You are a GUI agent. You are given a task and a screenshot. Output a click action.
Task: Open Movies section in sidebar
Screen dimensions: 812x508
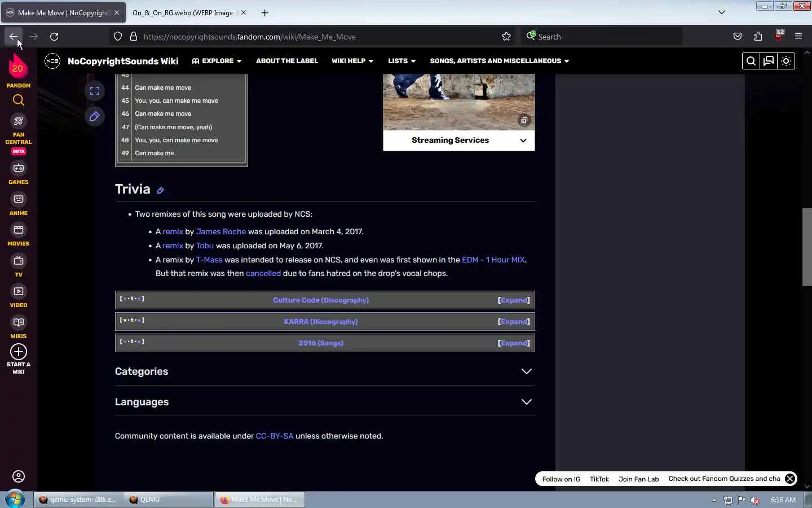pos(19,235)
